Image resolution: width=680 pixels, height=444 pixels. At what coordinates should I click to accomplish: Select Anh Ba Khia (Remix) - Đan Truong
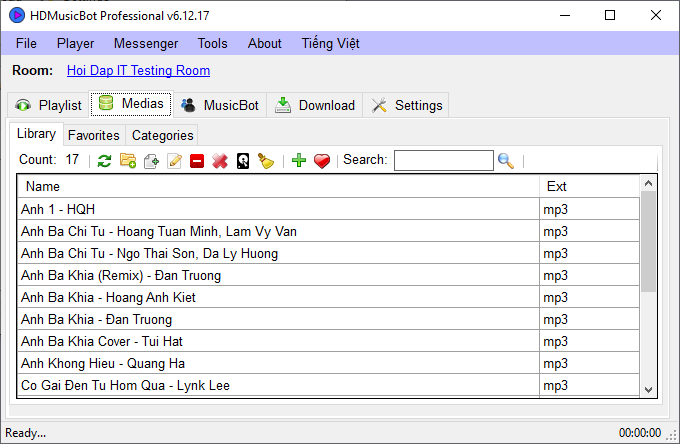pos(278,275)
